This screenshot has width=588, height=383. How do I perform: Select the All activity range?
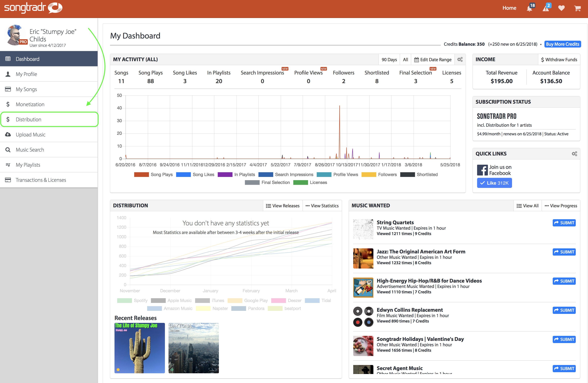pyautogui.click(x=405, y=60)
